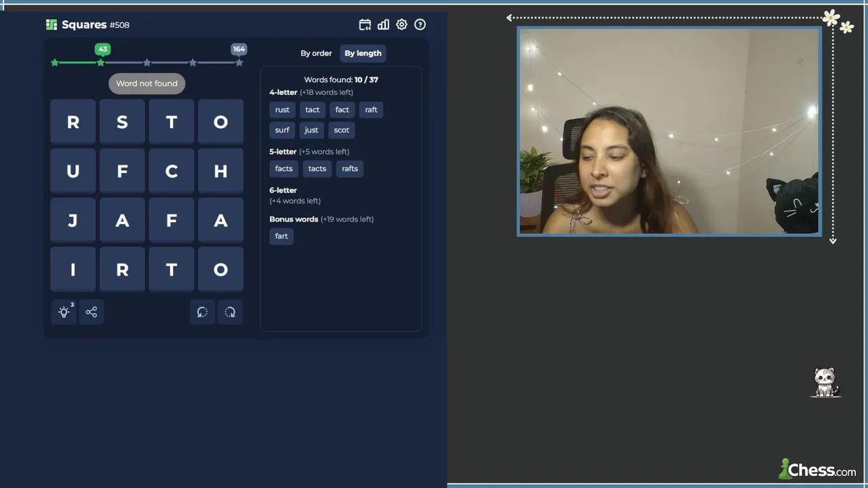This screenshot has width=868, height=488.
Task: Select the F tile next to U
Action: click(122, 171)
